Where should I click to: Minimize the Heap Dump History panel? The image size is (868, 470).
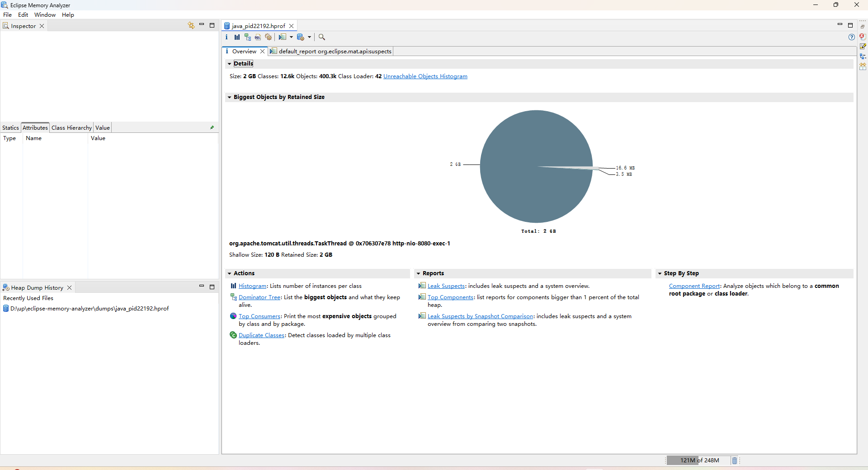coord(202,286)
